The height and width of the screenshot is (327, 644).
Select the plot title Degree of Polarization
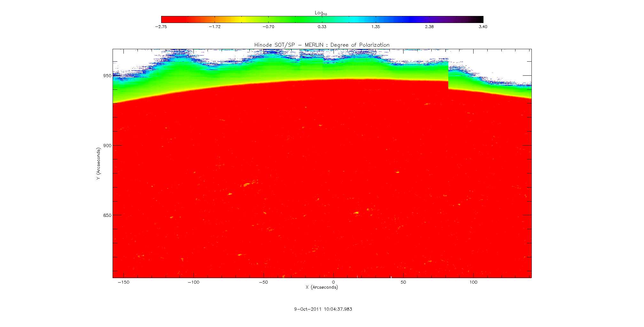322,45
